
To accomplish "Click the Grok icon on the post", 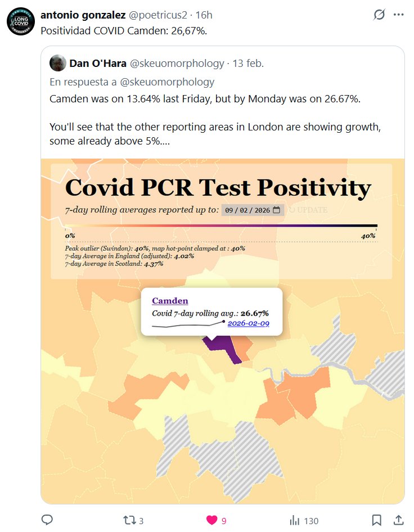I will (x=379, y=15).
